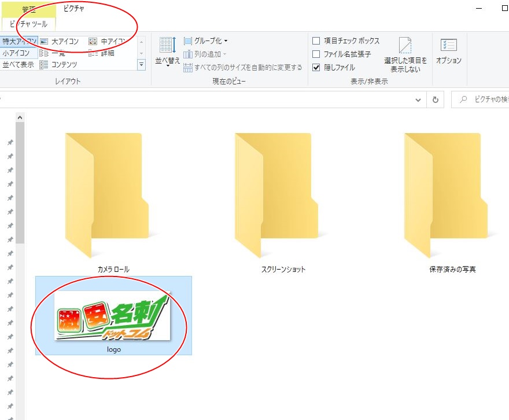Click the スクリーンショット folder name
509x420 pixels.
(x=283, y=270)
